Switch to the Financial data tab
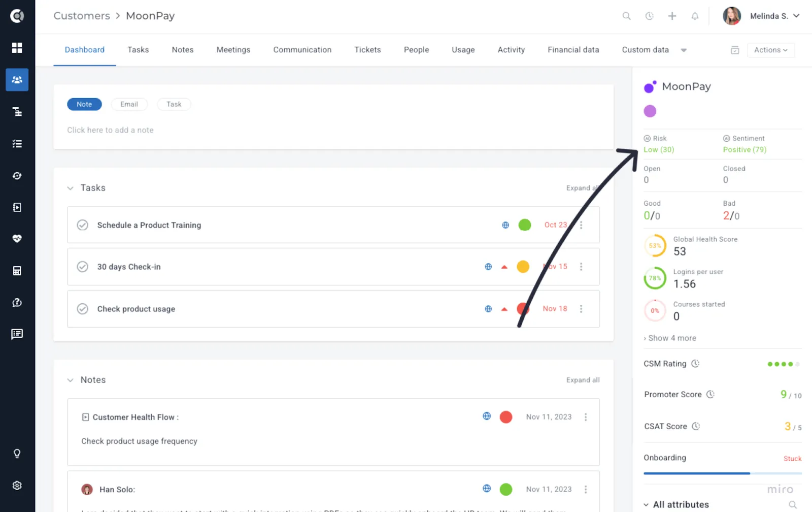This screenshot has height=512, width=812. pos(573,50)
